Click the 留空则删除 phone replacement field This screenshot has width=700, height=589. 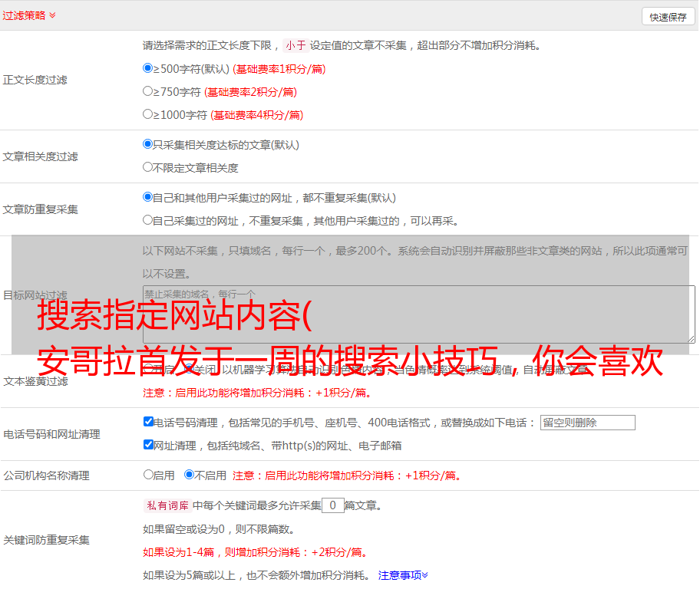587,423
